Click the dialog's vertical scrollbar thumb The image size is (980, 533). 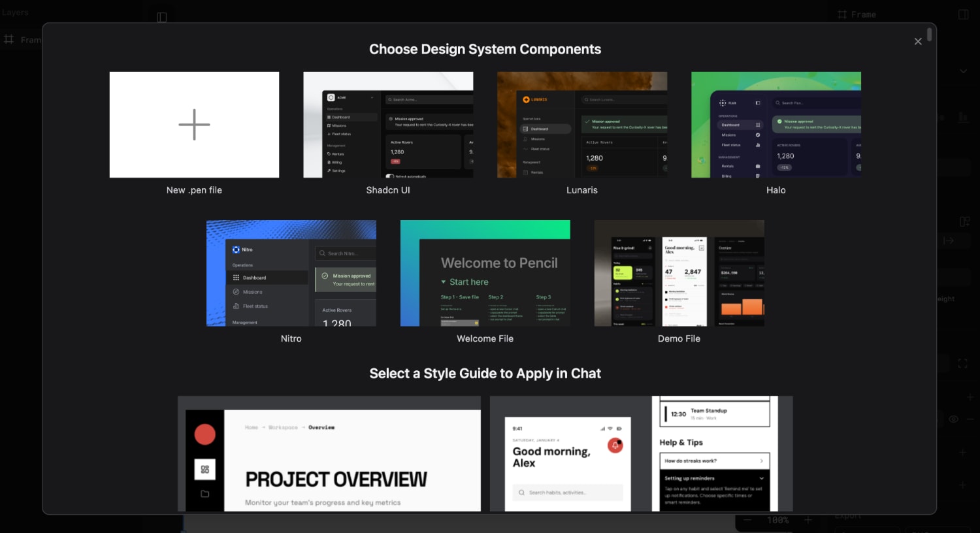coord(930,35)
